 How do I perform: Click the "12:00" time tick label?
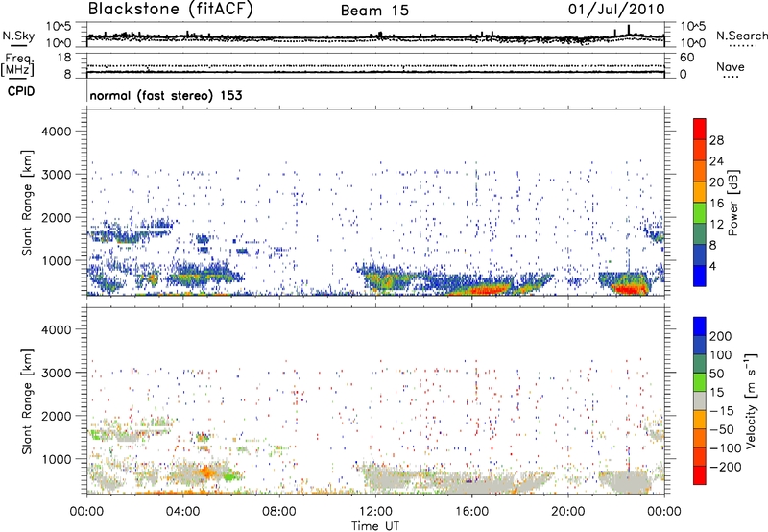click(x=375, y=512)
